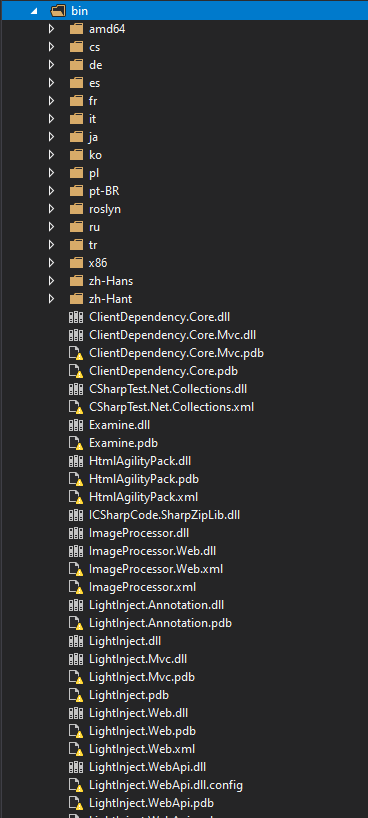Screen dimensions: 368x818
Task: Select file LightInject.pdb
Action: tap(129, 695)
